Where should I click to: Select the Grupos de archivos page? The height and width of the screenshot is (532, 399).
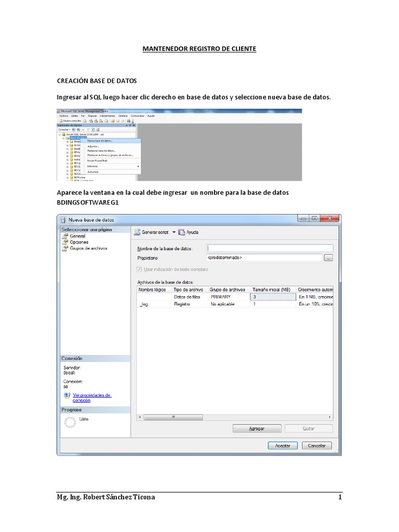88,248
